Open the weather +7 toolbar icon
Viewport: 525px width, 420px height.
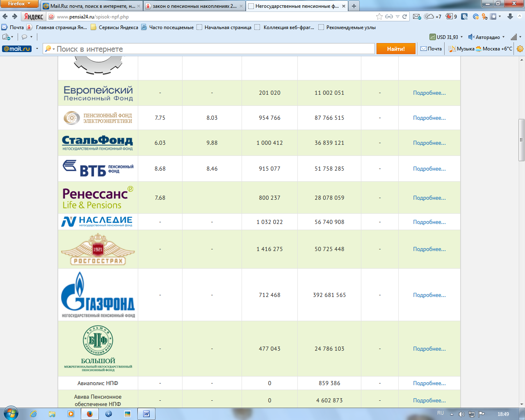(432, 16)
